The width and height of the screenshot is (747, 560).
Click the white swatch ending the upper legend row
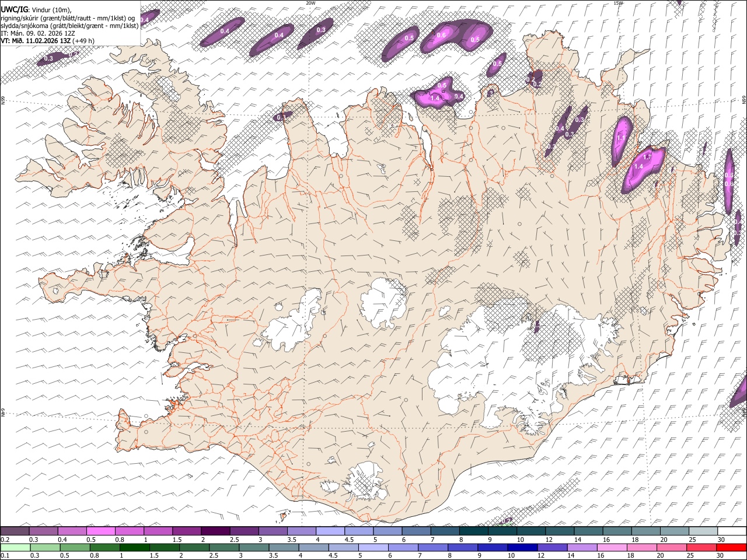pyautogui.click(x=732, y=531)
